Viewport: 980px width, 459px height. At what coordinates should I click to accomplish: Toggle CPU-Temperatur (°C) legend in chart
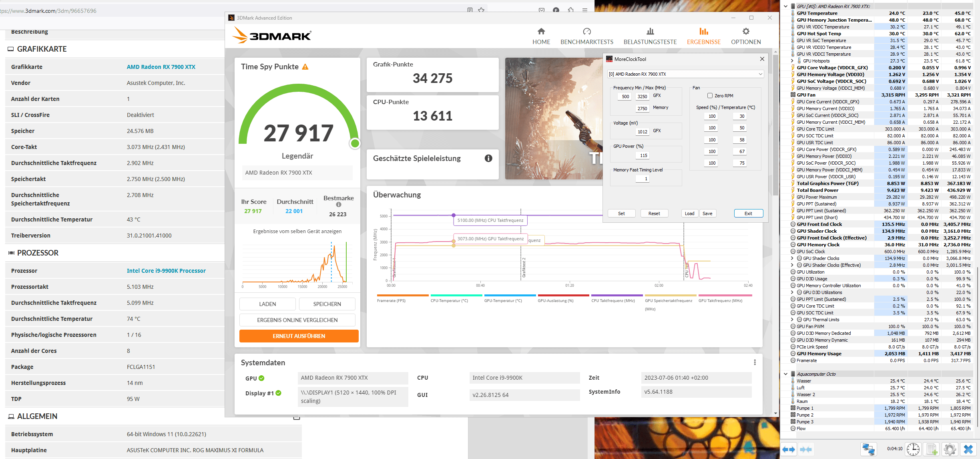coord(456,298)
